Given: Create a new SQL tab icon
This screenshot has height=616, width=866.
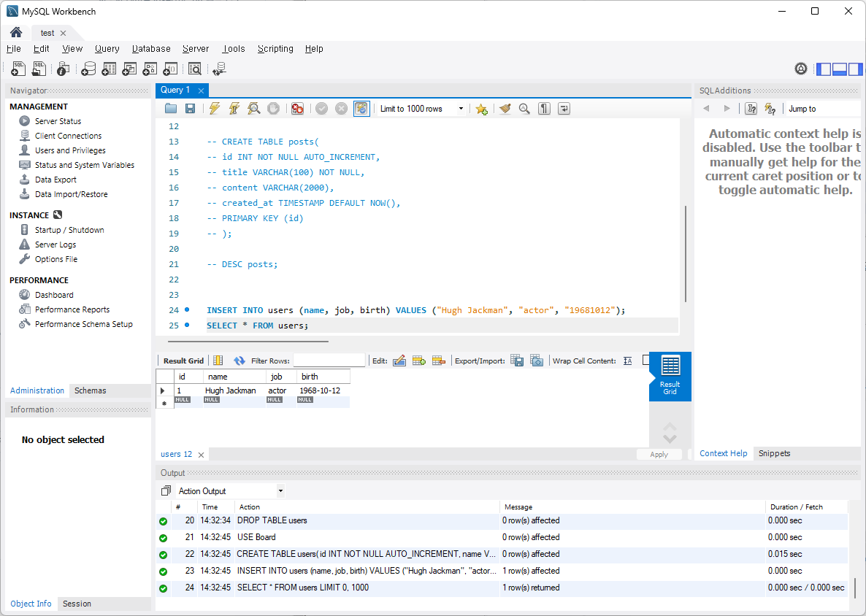Looking at the screenshot, I should coord(18,69).
